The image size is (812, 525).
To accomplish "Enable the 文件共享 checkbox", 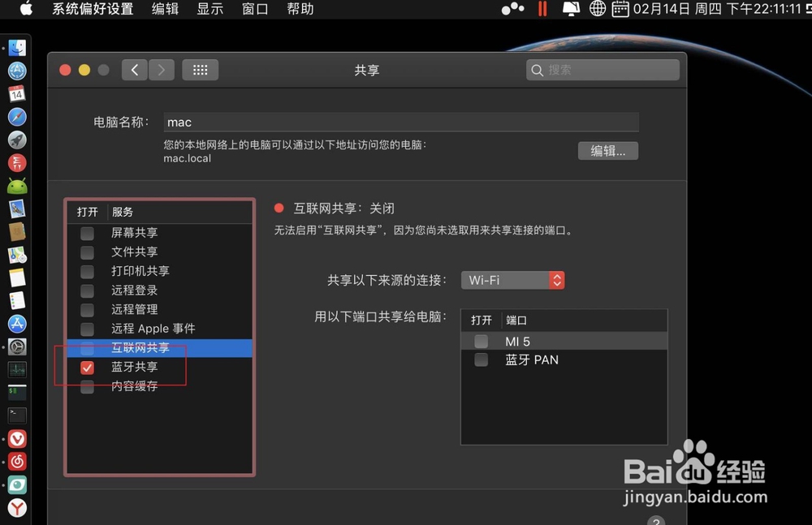I will point(87,252).
